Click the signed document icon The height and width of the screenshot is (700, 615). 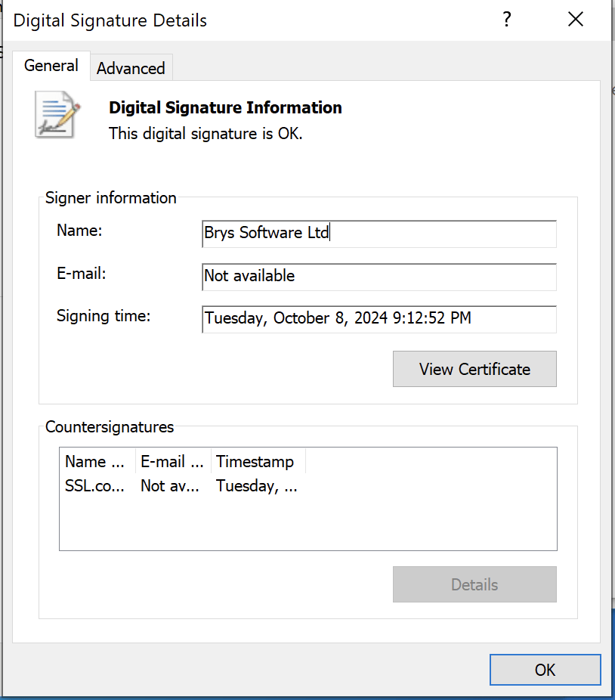click(x=57, y=114)
